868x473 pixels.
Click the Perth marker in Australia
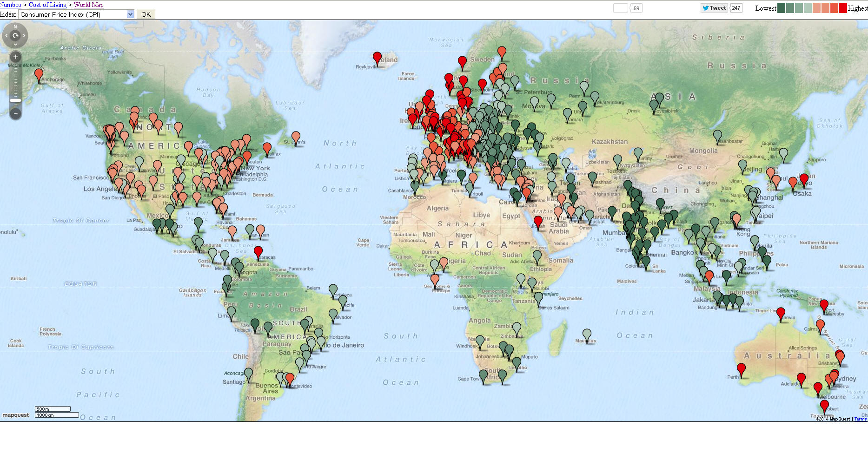click(x=741, y=369)
